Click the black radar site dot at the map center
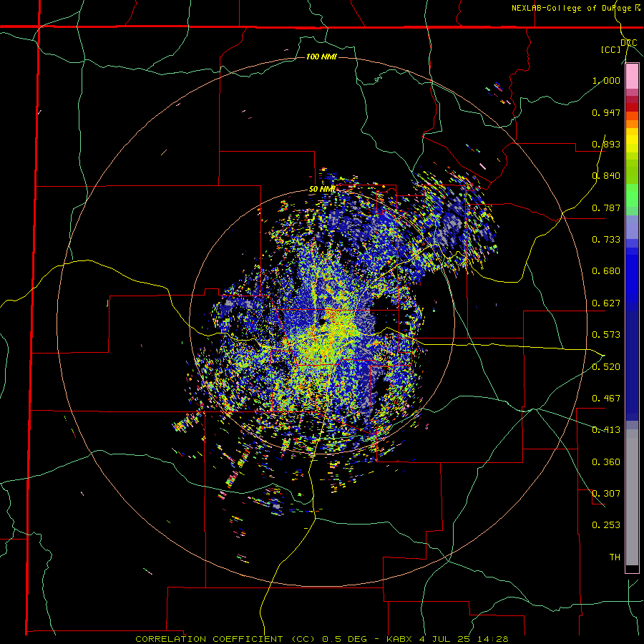This screenshot has height=644, width=644. tap(323, 321)
